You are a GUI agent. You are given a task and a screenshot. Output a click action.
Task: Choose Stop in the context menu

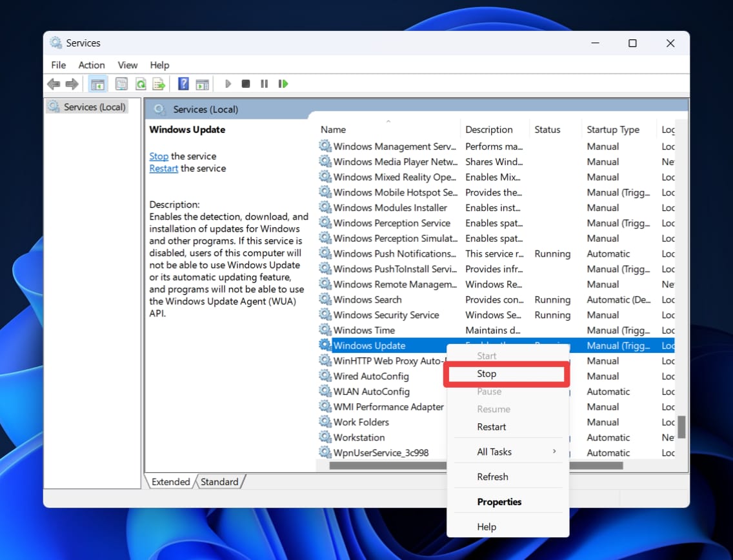pos(487,374)
